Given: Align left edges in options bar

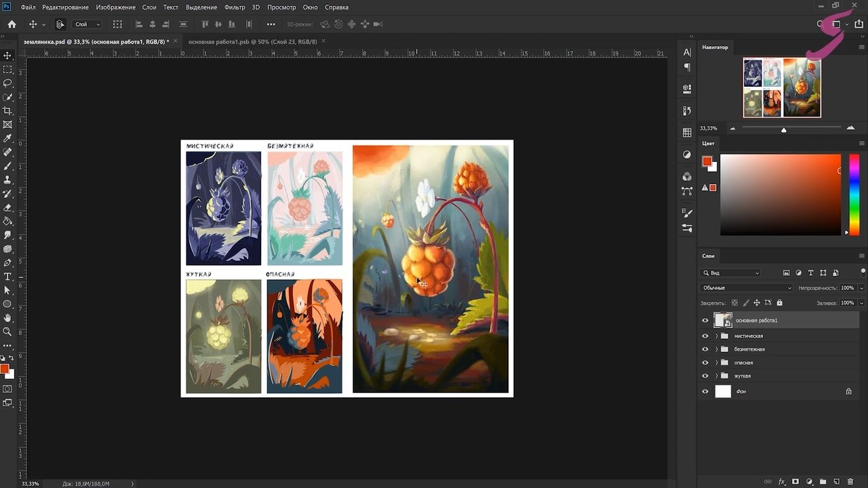Looking at the screenshot, I should (x=139, y=24).
